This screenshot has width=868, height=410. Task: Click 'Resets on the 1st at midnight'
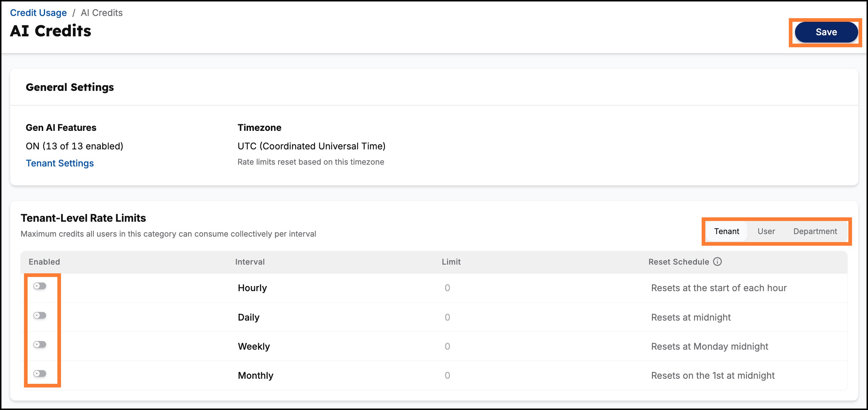(x=713, y=375)
